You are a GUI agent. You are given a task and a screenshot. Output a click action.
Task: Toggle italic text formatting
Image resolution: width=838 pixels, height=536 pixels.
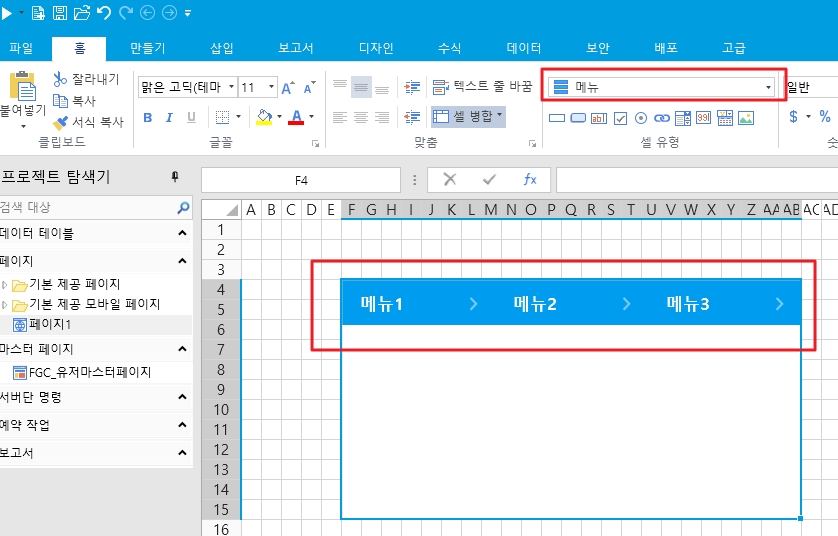click(x=169, y=118)
